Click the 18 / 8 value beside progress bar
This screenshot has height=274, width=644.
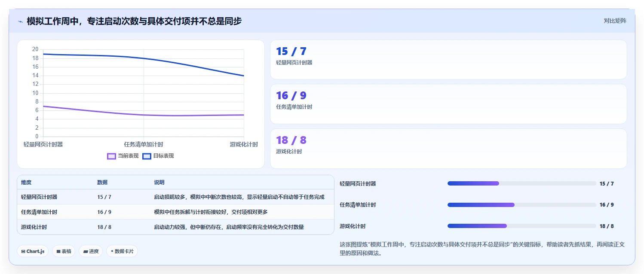[x=607, y=226]
